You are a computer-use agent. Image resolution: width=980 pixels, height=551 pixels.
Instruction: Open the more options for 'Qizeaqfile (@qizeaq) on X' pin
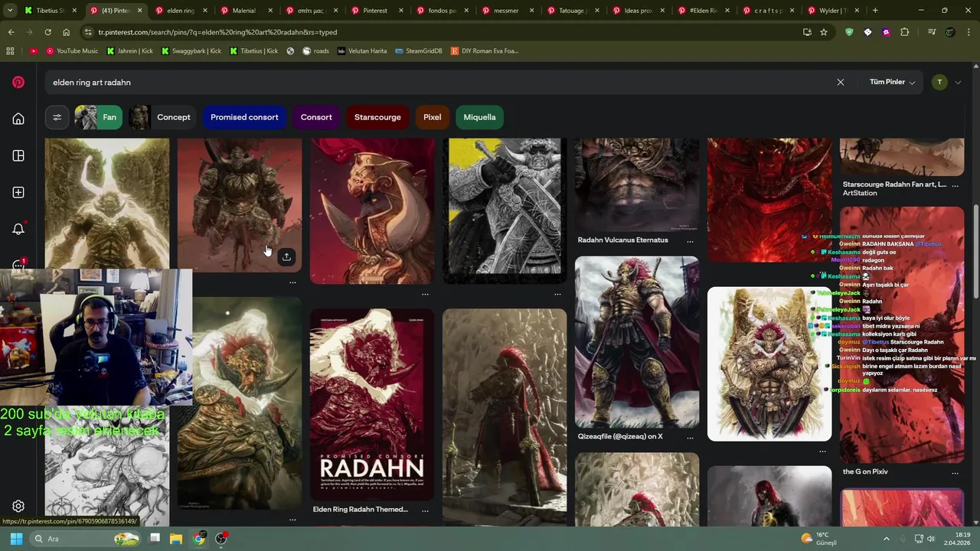tap(690, 437)
